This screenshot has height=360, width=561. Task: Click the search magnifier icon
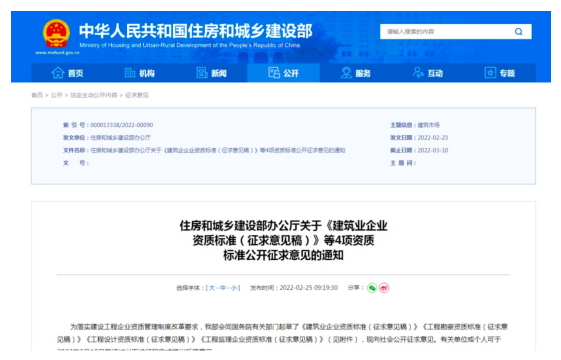518,31
